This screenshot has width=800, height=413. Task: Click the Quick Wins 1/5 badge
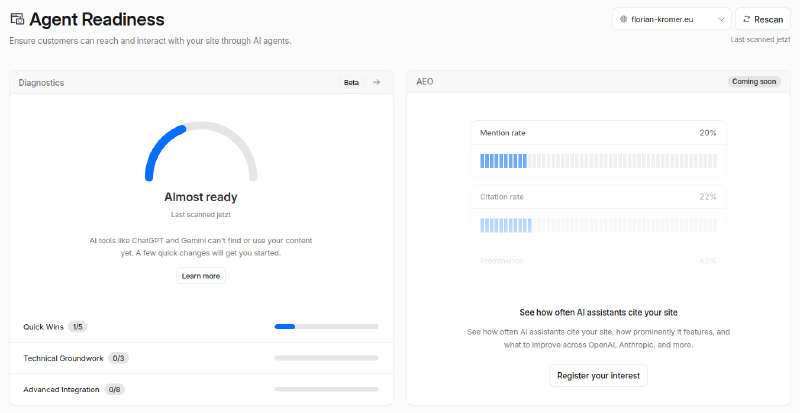tap(78, 327)
